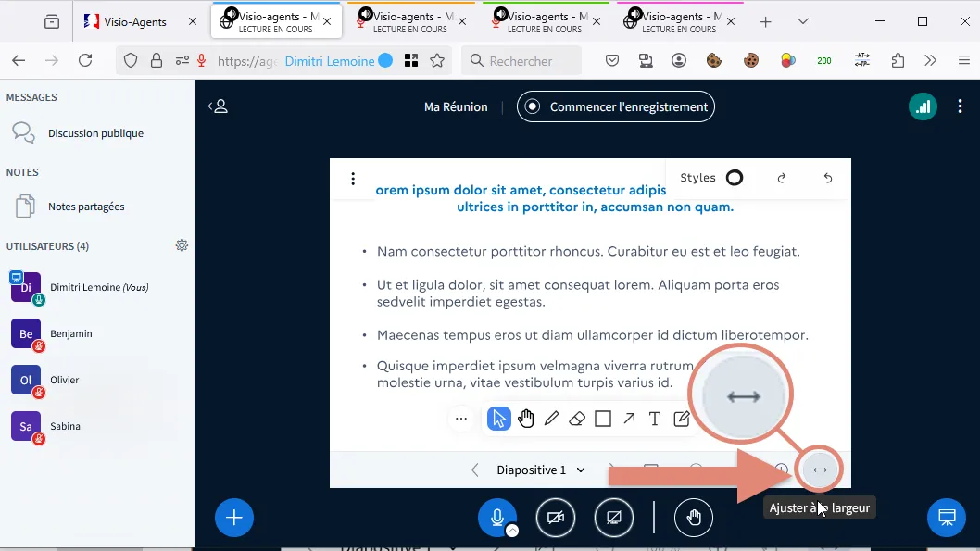
Task: Open the blue plus actions button
Action: click(234, 518)
